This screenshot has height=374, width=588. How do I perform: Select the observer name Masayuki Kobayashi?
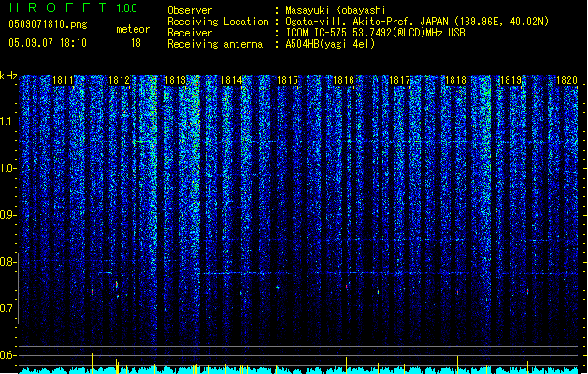point(336,10)
